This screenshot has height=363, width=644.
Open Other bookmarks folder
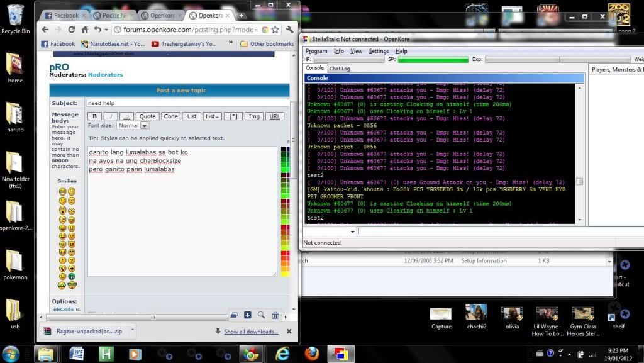click(267, 43)
